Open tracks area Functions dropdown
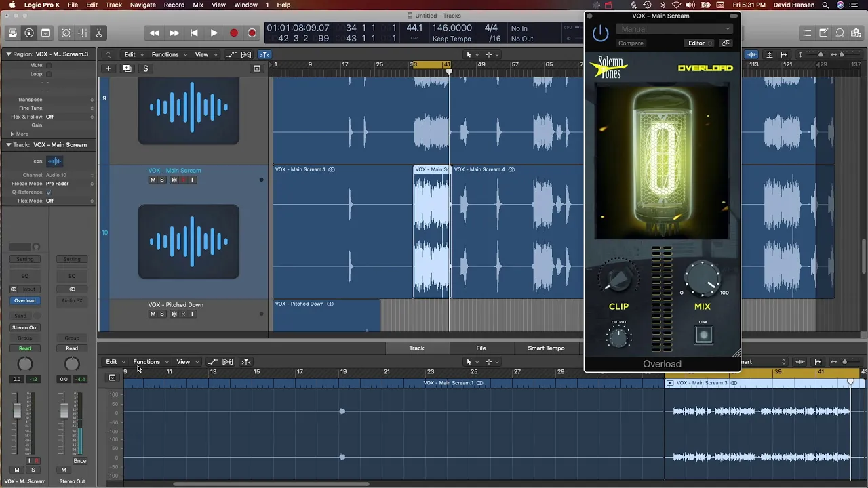The image size is (868, 488). coord(168,54)
